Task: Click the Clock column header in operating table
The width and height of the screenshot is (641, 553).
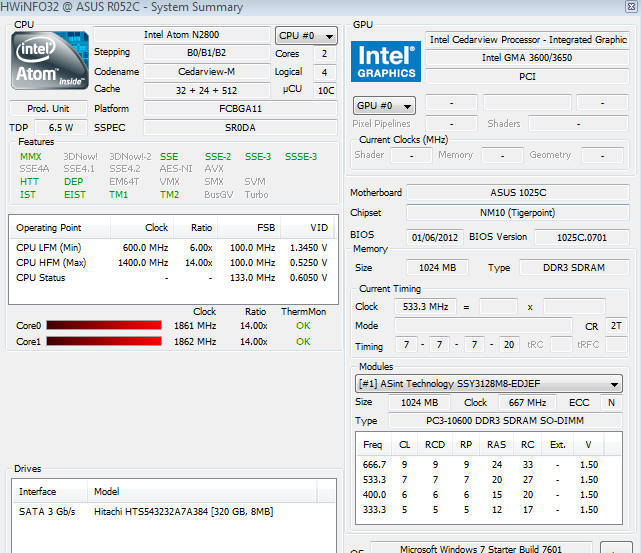Action: point(142,228)
